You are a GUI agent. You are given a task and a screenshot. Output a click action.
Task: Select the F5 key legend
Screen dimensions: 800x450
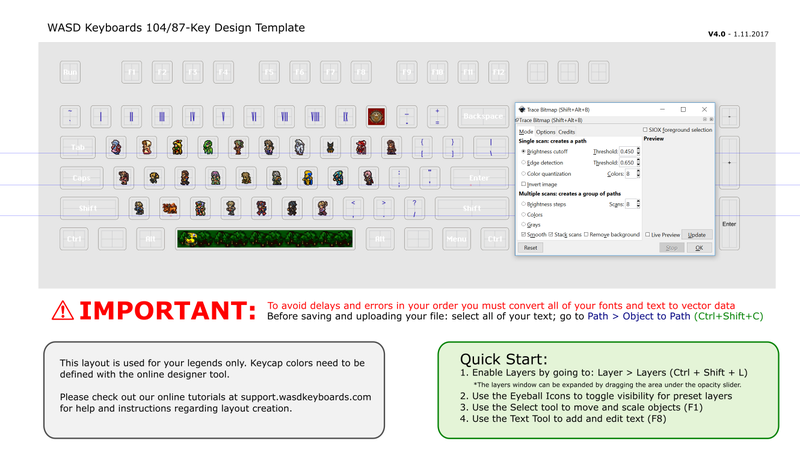269,72
